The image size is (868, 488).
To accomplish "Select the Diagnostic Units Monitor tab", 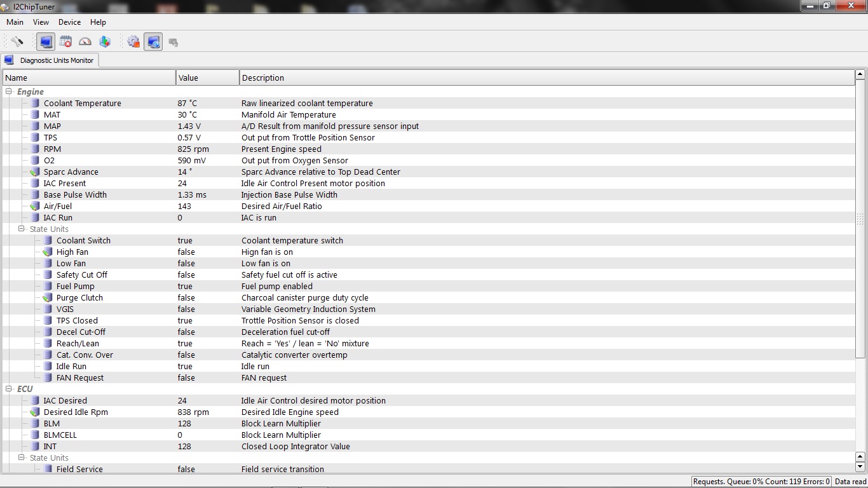I will tap(57, 60).
